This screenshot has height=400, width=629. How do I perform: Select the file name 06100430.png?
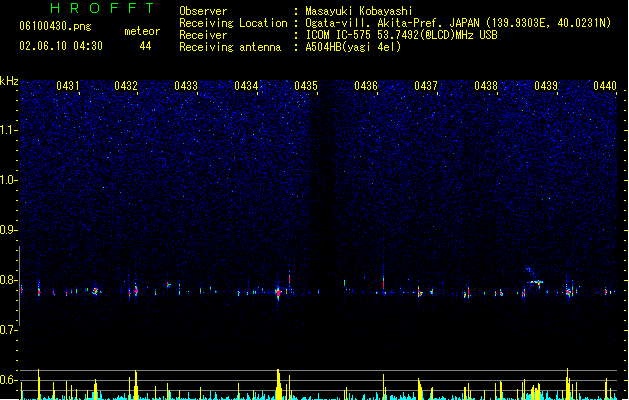[x=55, y=26]
